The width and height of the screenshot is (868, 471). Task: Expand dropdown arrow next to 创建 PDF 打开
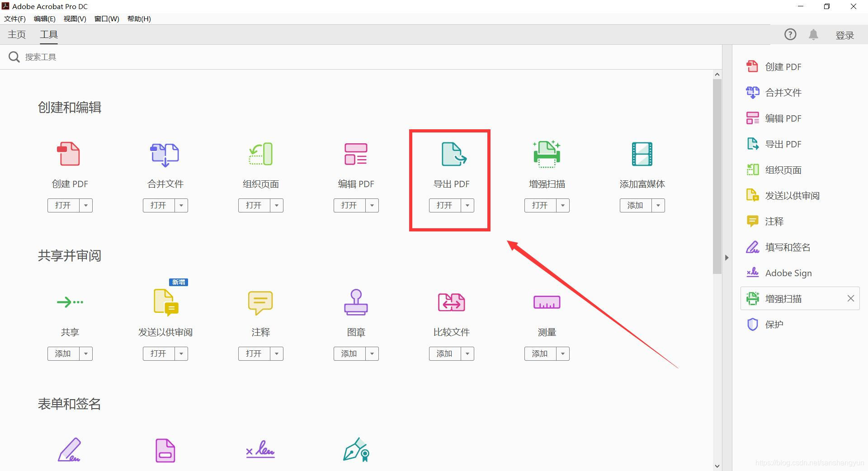pos(86,205)
